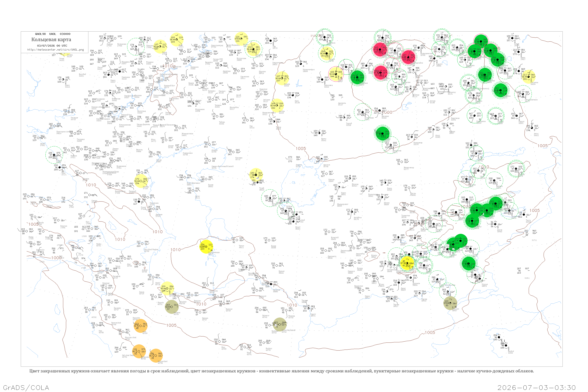Click the station label "Волгоград 34560"

click(x=142, y=112)
